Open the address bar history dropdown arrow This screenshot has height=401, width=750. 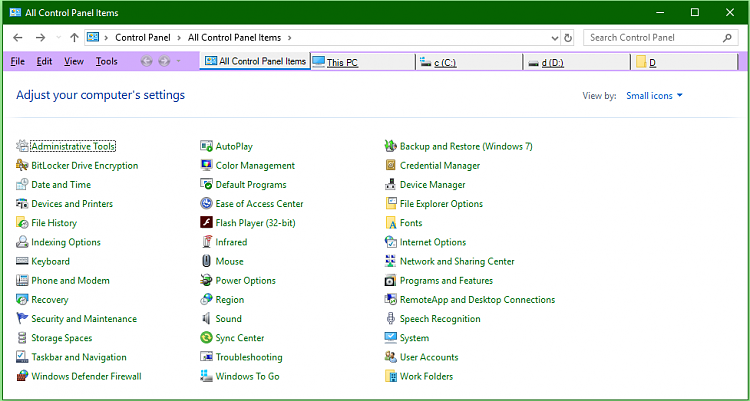pyautogui.click(x=554, y=38)
